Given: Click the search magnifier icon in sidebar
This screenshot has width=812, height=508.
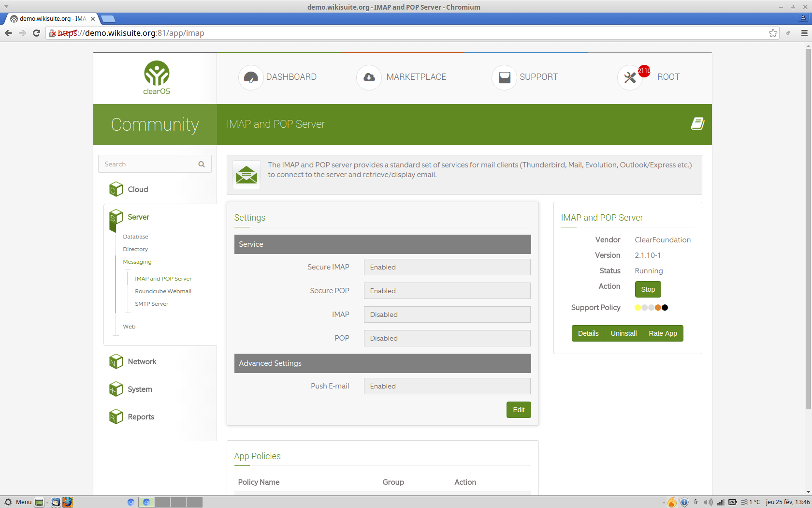Looking at the screenshot, I should tap(202, 164).
